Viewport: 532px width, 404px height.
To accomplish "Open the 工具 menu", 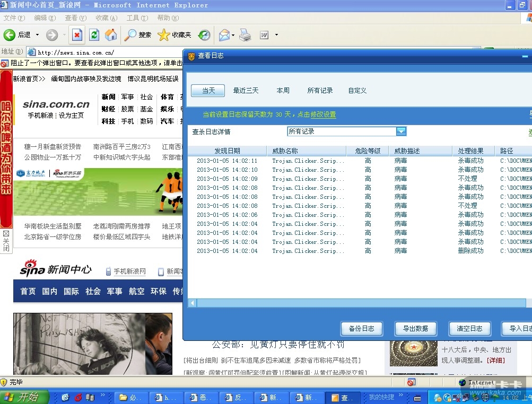I will (x=137, y=18).
